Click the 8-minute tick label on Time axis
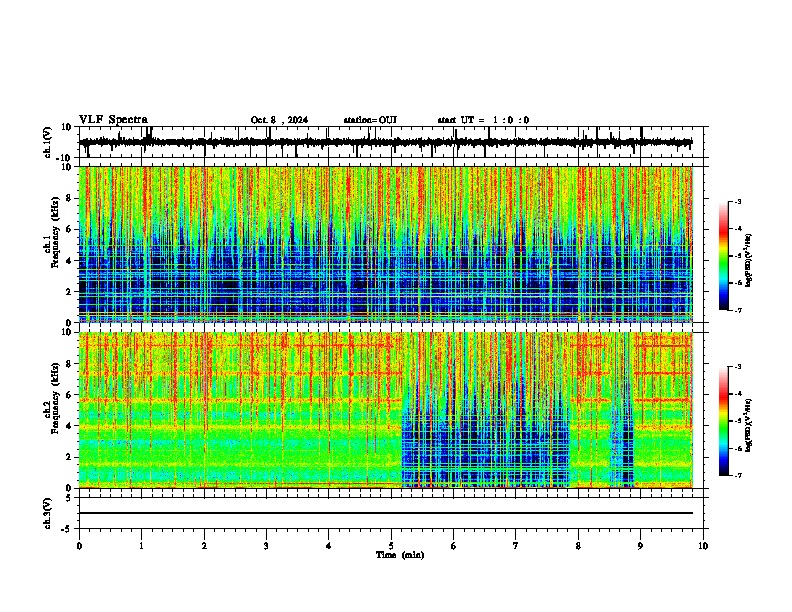 tap(578, 546)
